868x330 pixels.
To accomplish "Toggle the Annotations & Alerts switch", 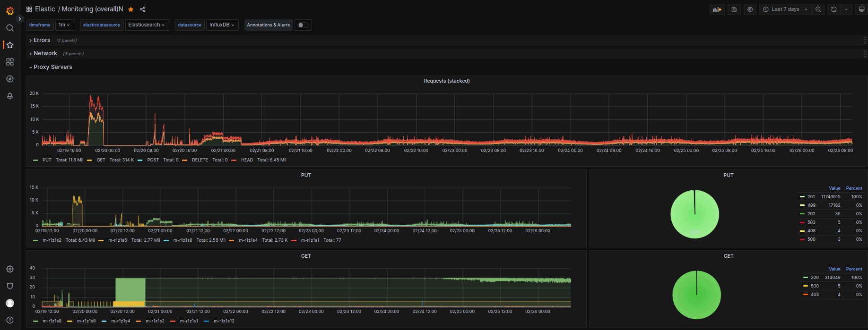I will (303, 25).
